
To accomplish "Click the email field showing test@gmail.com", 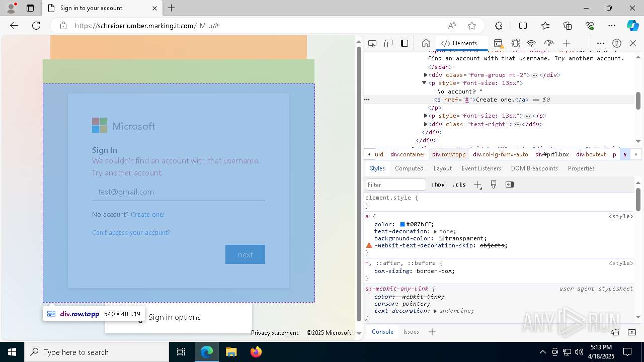I will pyautogui.click(x=178, y=192).
